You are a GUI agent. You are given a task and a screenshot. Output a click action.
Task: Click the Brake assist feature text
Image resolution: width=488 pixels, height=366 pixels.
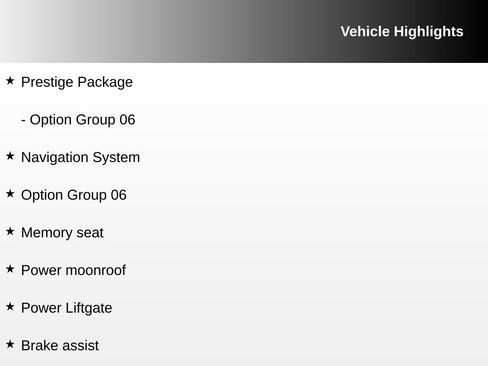(60, 346)
